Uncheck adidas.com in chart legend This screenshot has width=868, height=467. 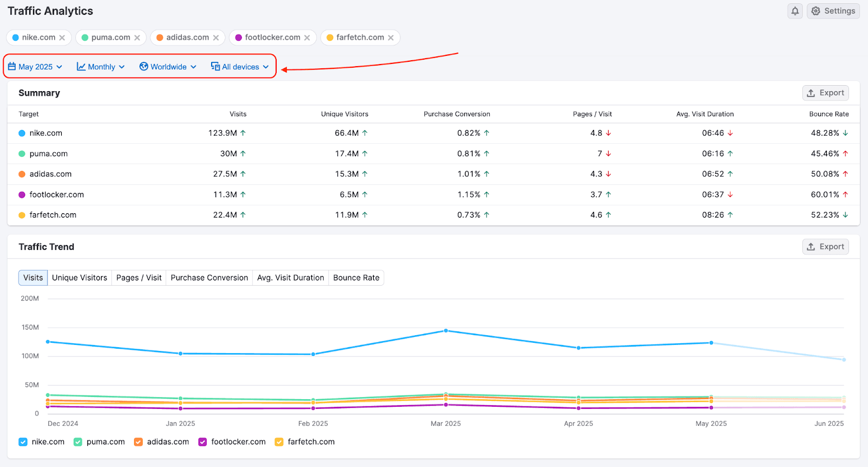[x=138, y=442]
